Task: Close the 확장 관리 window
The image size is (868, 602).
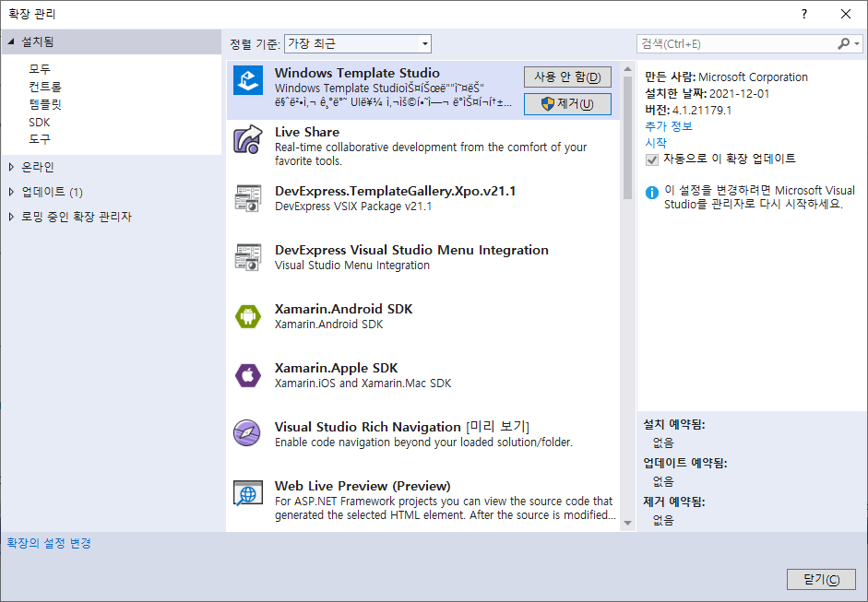Action: pos(845,14)
